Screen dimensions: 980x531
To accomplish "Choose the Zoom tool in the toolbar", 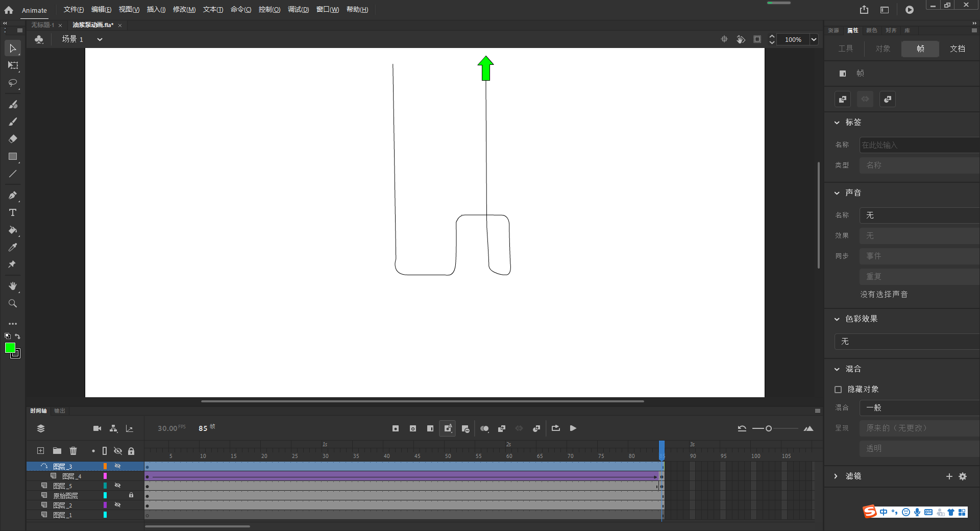I will tap(12, 303).
